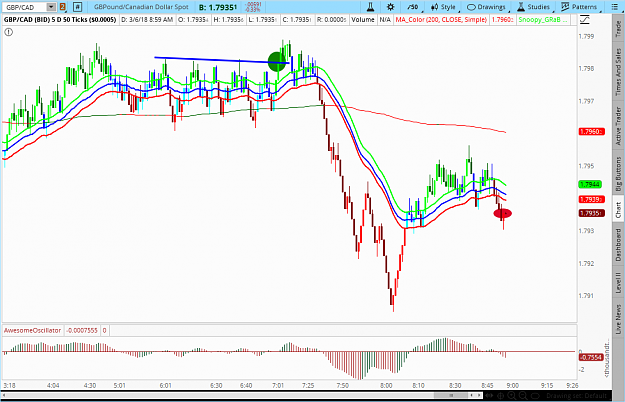Click the green 1.7944 price bubble
The height and width of the screenshot is (402, 625).
point(590,184)
